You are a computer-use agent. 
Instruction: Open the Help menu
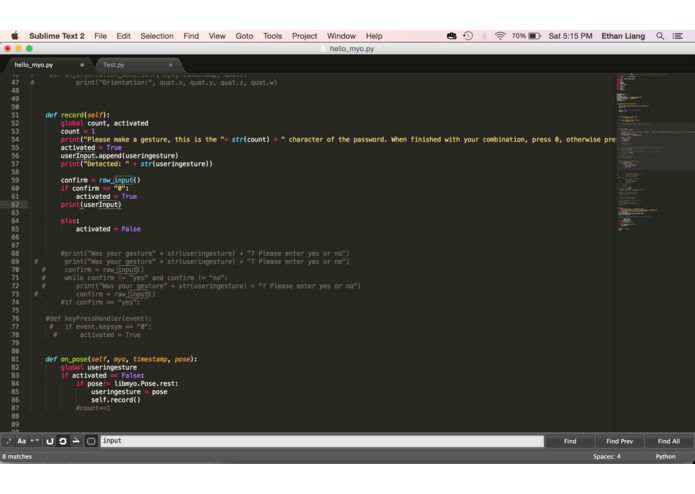tap(374, 36)
